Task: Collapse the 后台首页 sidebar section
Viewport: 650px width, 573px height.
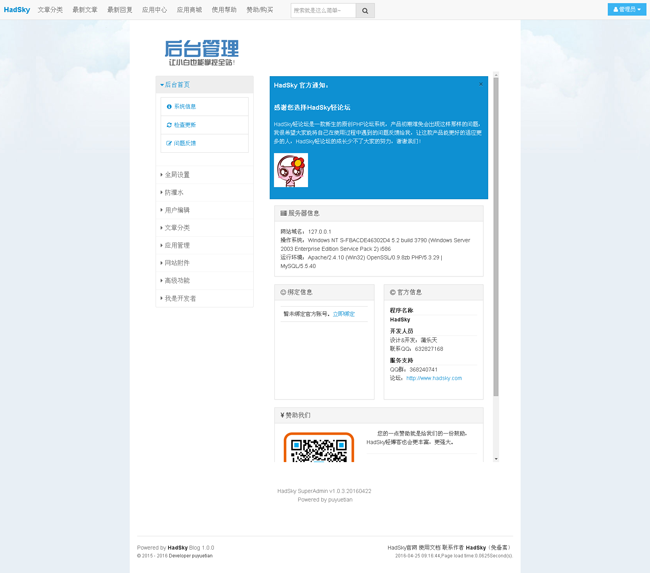Action: pyautogui.click(x=204, y=85)
